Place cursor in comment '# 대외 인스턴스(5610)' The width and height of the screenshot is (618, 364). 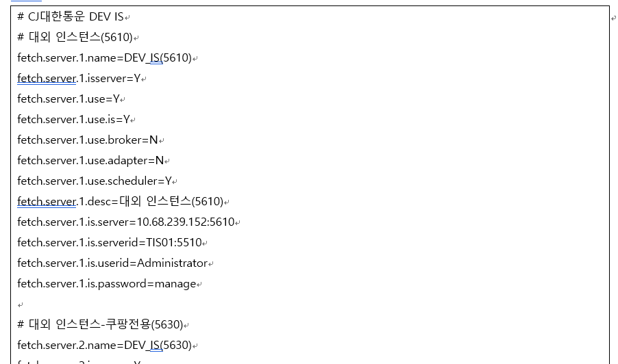point(75,38)
